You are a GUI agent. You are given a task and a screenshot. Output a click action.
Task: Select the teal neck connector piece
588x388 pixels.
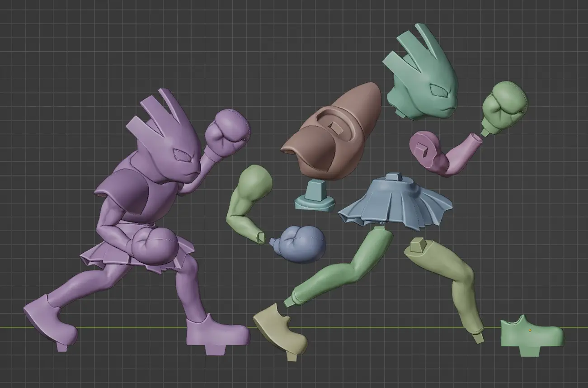[316, 194]
